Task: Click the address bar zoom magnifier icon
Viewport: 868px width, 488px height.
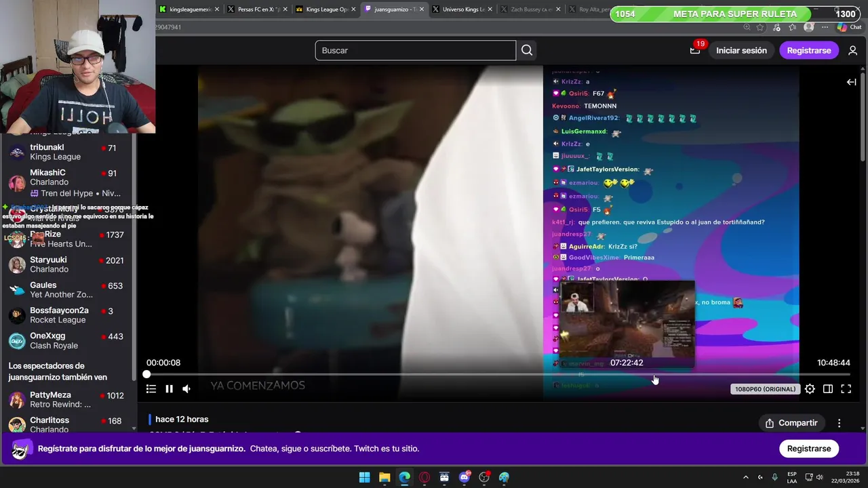Action: (747, 27)
